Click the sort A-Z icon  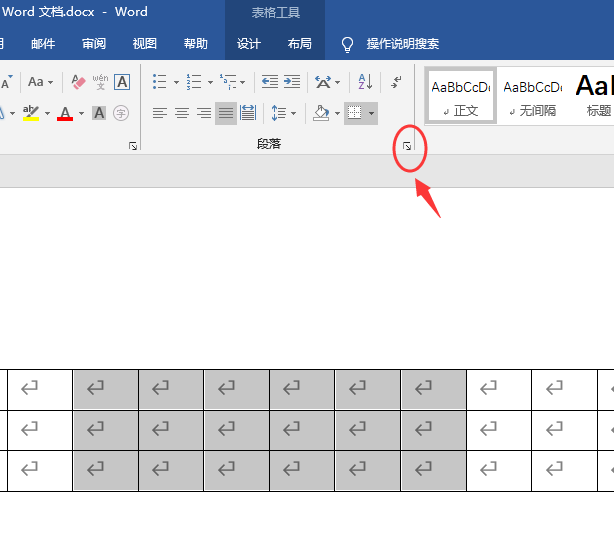click(364, 82)
